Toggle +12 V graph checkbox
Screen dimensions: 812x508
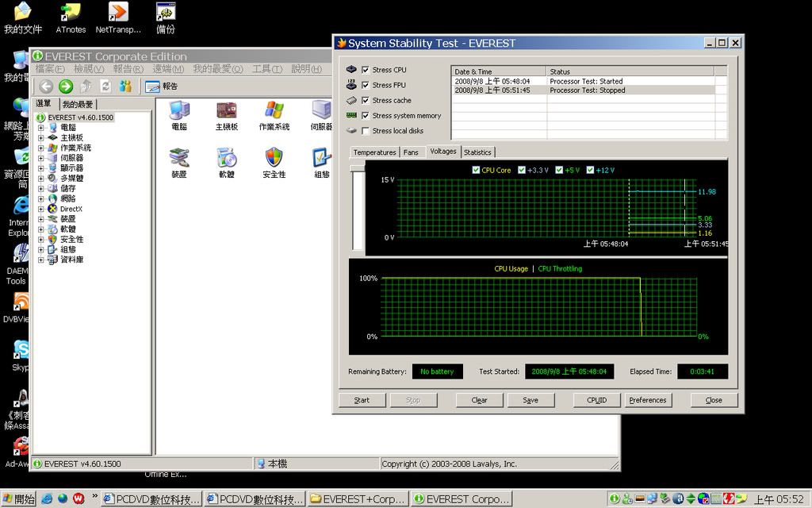click(590, 170)
